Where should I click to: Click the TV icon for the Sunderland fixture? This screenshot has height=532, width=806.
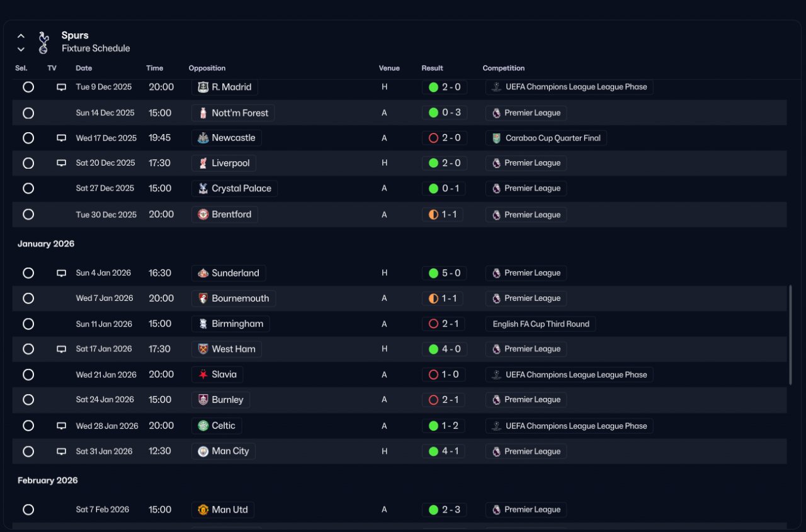(x=62, y=273)
